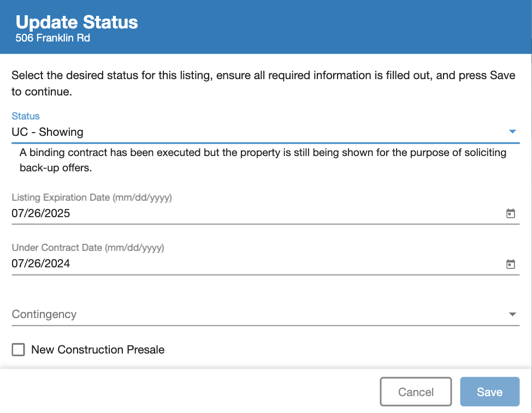Image resolution: width=532 pixels, height=413 pixels.
Task: Enable the New Construction Presale checkbox
Action: (18, 349)
